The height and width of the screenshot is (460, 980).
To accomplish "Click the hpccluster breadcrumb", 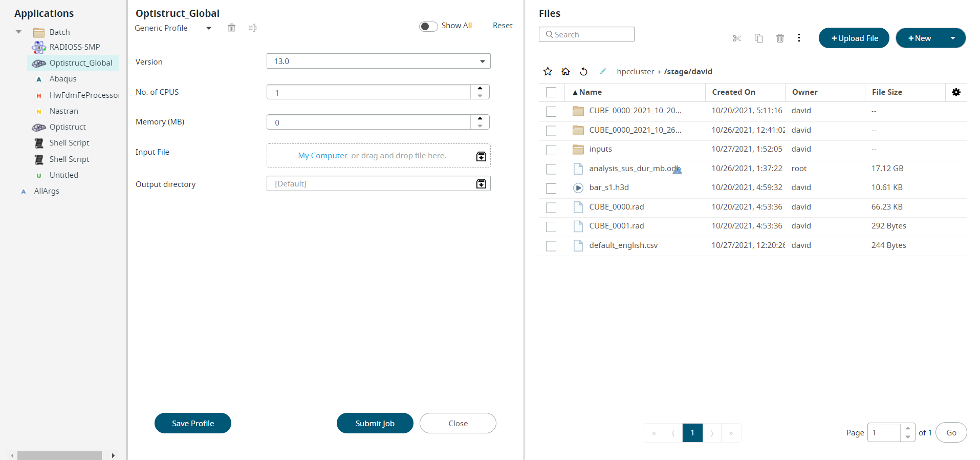I will pos(635,72).
